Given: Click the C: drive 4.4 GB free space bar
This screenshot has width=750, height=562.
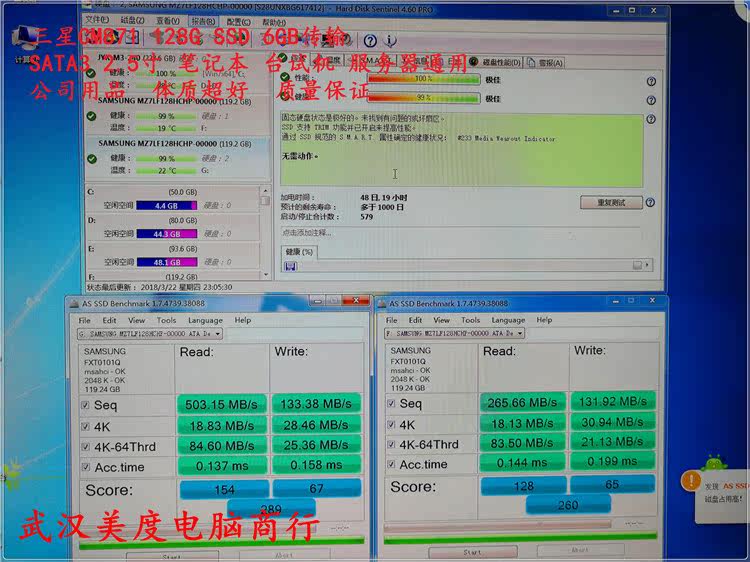Looking at the screenshot, I should click(x=166, y=206).
